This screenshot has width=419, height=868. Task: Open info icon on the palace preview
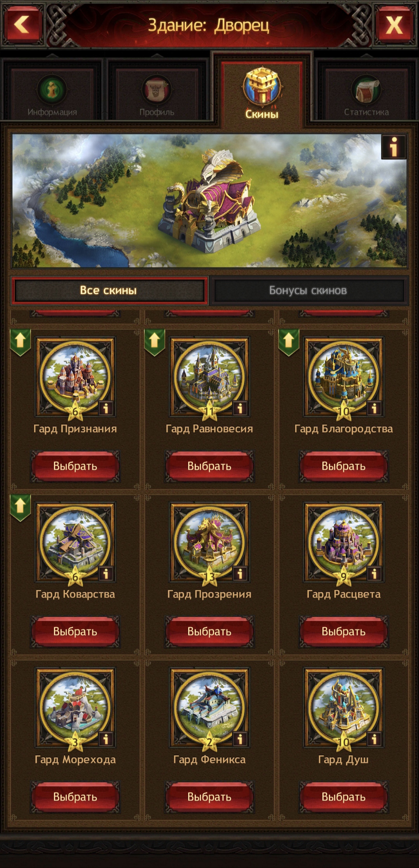(x=394, y=147)
